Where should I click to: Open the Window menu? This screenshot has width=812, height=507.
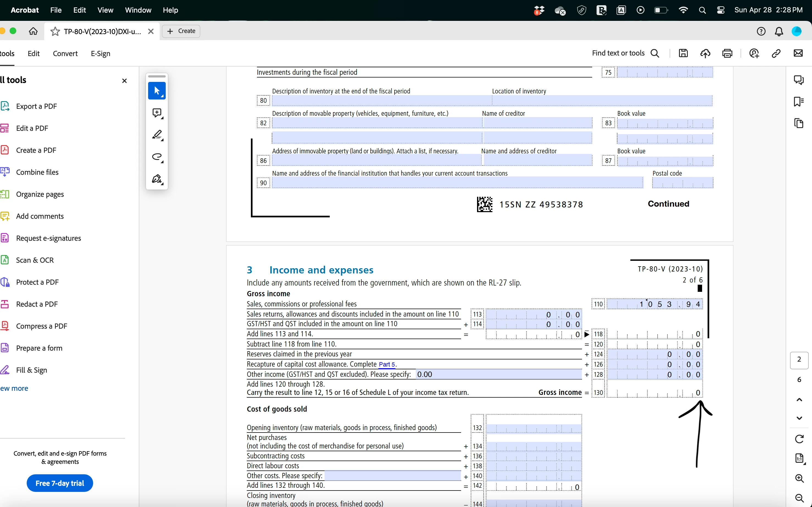[138, 10]
